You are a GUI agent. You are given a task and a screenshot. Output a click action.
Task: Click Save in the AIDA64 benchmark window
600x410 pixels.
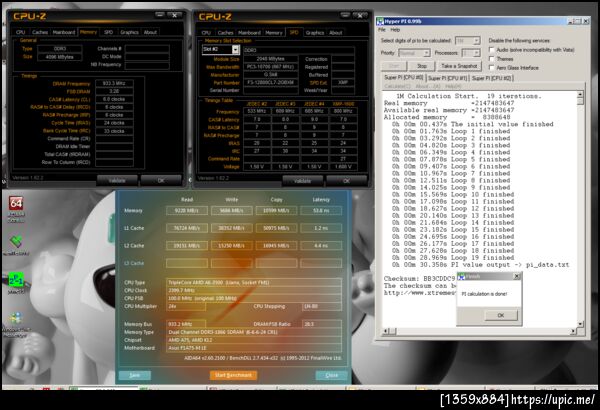point(135,375)
